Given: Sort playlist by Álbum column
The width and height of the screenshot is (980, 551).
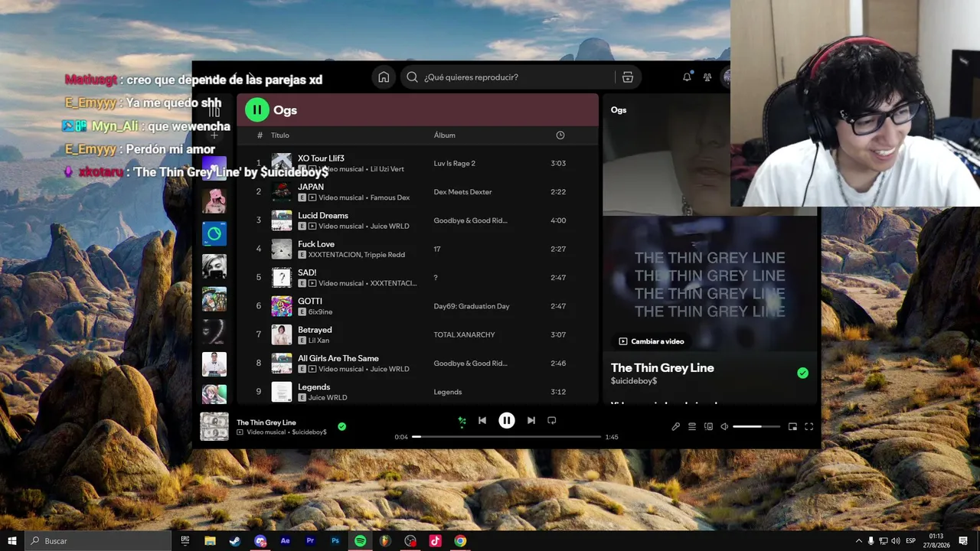Looking at the screenshot, I should [445, 135].
